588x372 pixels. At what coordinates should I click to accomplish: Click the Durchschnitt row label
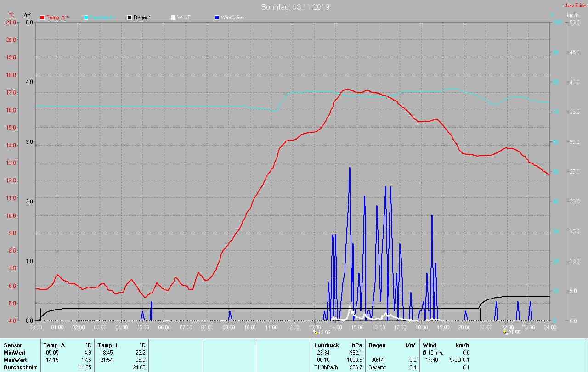tap(20, 367)
